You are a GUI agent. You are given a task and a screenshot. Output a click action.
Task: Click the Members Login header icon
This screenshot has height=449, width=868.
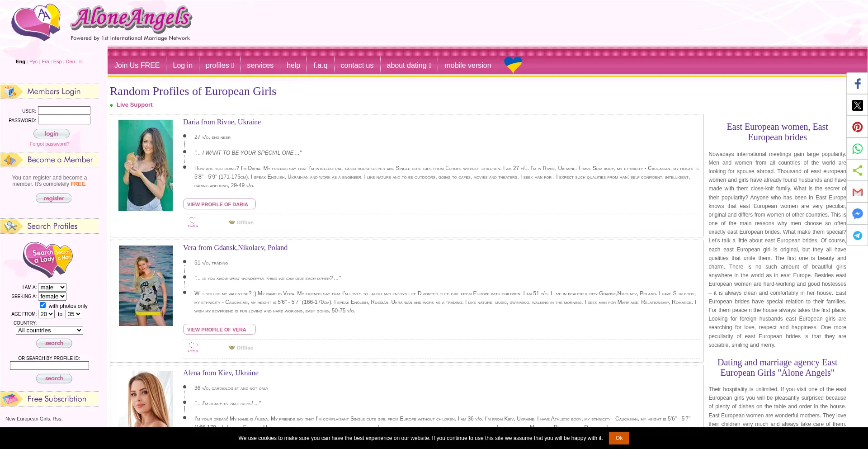10,91
